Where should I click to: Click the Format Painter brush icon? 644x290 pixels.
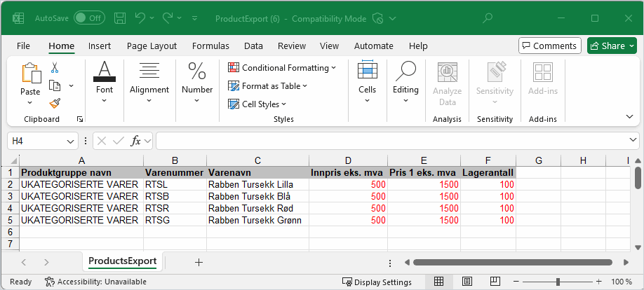(55, 103)
